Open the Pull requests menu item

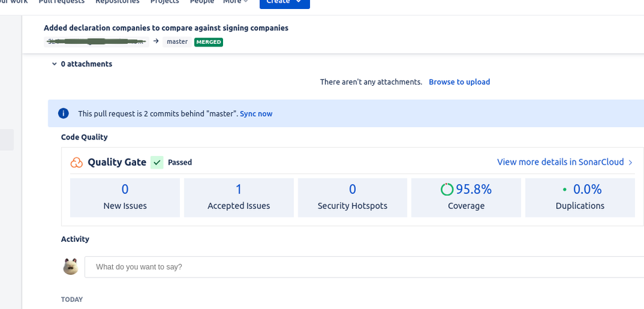pos(62,2)
